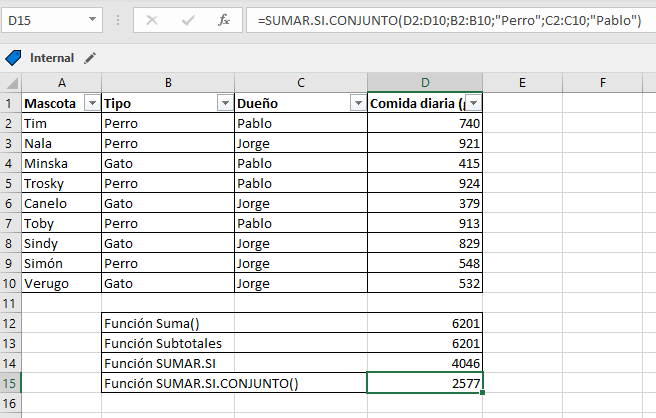Select the value 740 cell

click(x=425, y=123)
